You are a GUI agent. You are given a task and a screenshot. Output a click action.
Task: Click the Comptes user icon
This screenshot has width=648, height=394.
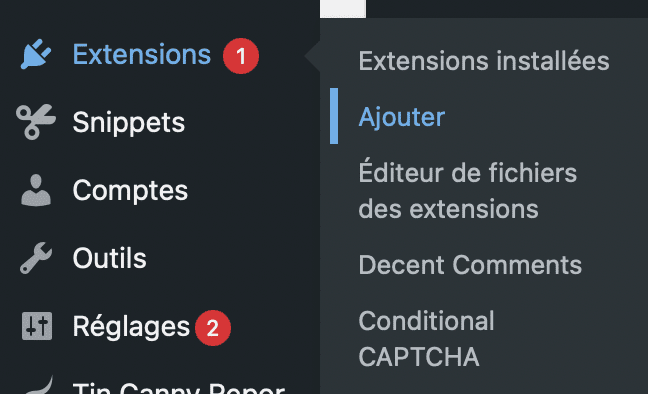point(36,190)
